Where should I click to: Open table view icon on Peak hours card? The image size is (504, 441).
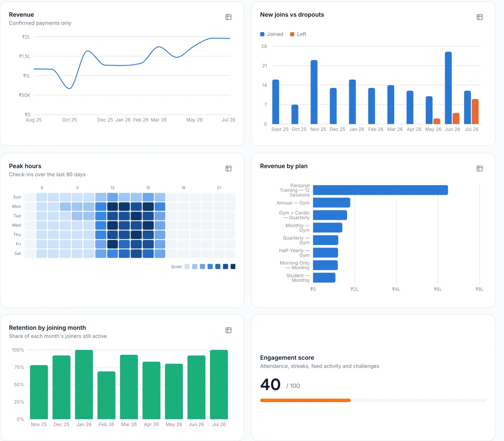click(x=228, y=169)
